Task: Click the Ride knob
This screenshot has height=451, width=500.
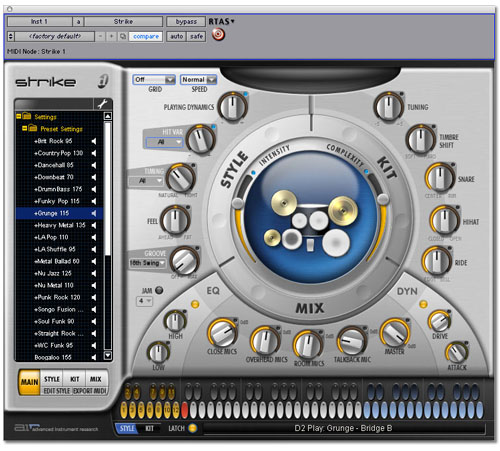Action: pyautogui.click(x=436, y=261)
